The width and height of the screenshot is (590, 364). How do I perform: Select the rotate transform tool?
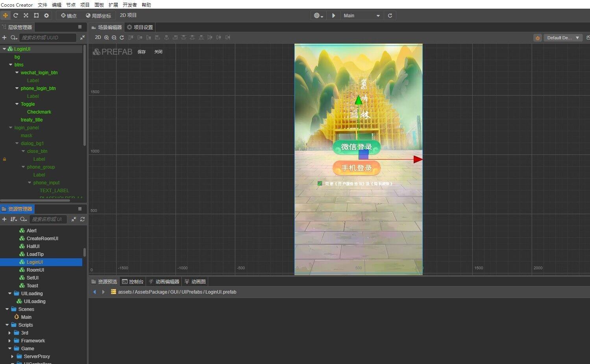16,15
